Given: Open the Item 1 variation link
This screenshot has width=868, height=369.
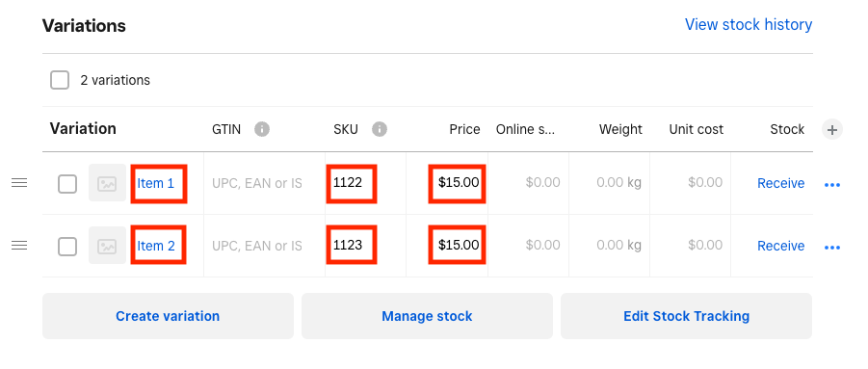Looking at the screenshot, I should point(155,183).
